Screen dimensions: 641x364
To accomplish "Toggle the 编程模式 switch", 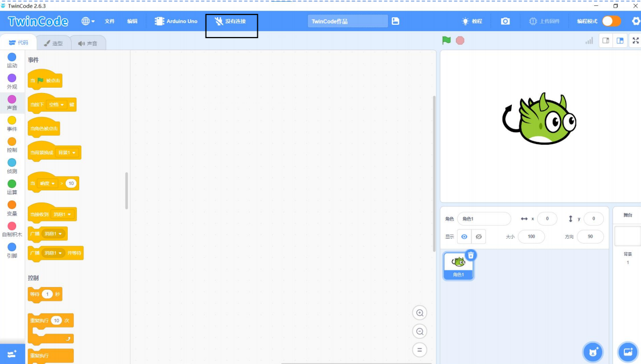I will [x=611, y=21].
